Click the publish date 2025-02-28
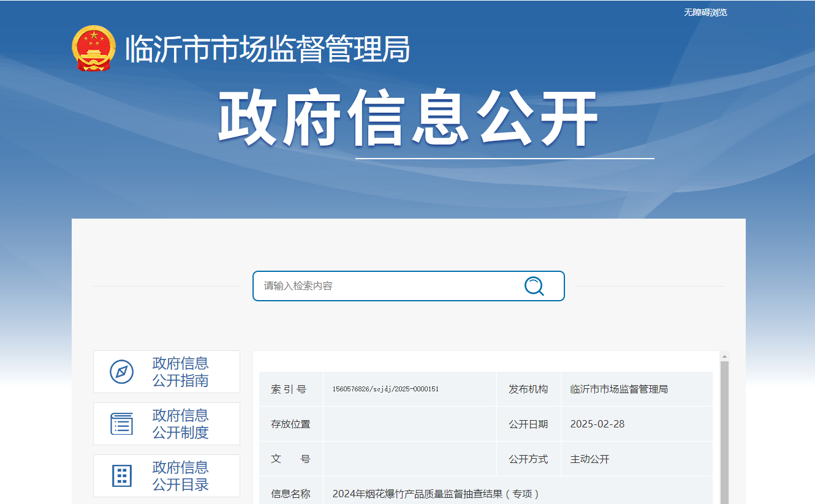The height and width of the screenshot is (504, 815). click(597, 424)
